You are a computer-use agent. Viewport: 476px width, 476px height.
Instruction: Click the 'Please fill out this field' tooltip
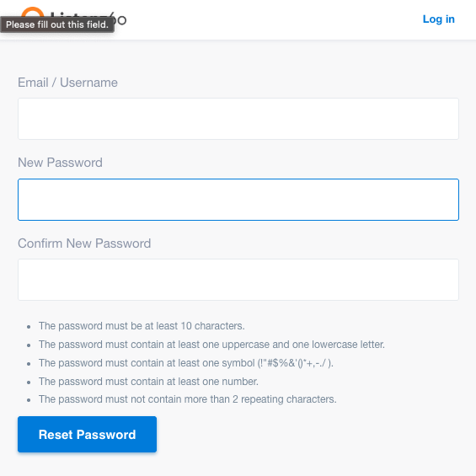tap(57, 24)
